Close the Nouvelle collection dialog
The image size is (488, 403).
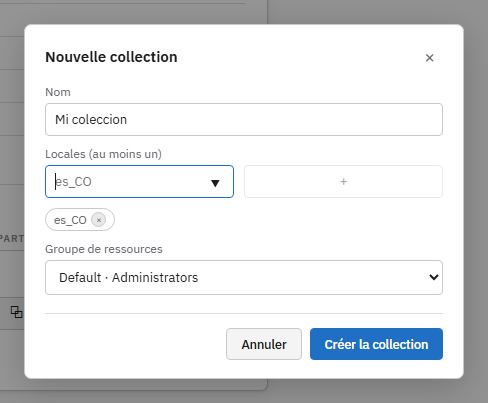pos(429,58)
